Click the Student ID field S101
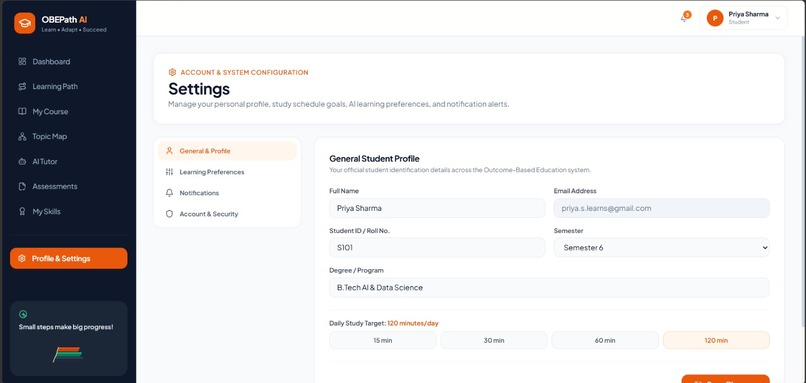 [437, 247]
